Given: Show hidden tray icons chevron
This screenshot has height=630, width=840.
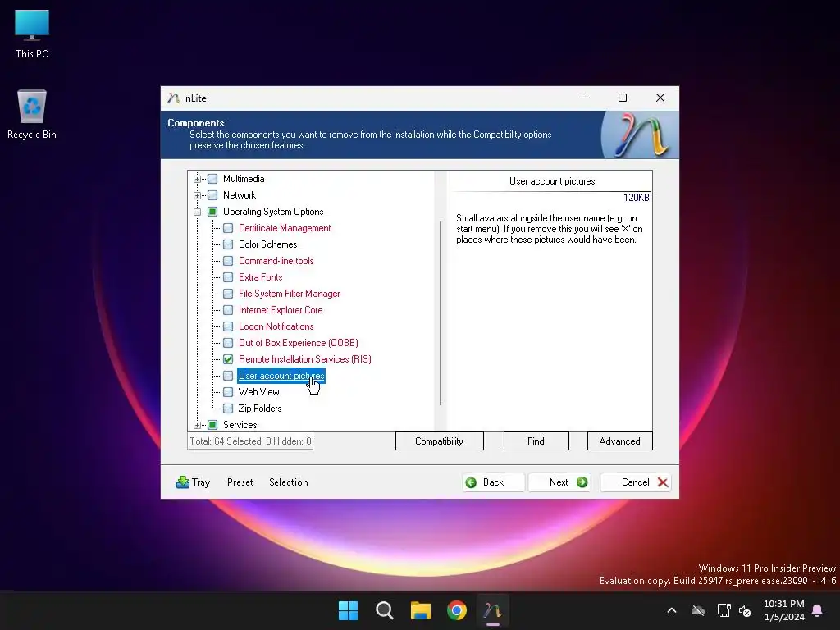Looking at the screenshot, I should [672, 610].
